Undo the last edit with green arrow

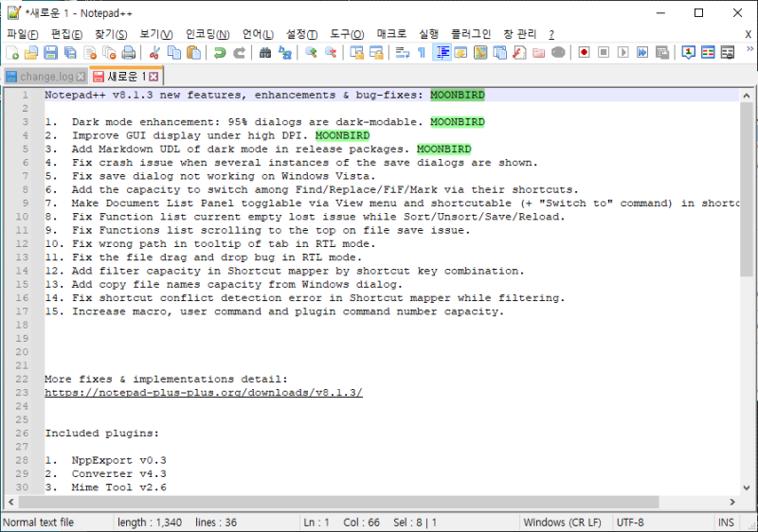[220, 53]
